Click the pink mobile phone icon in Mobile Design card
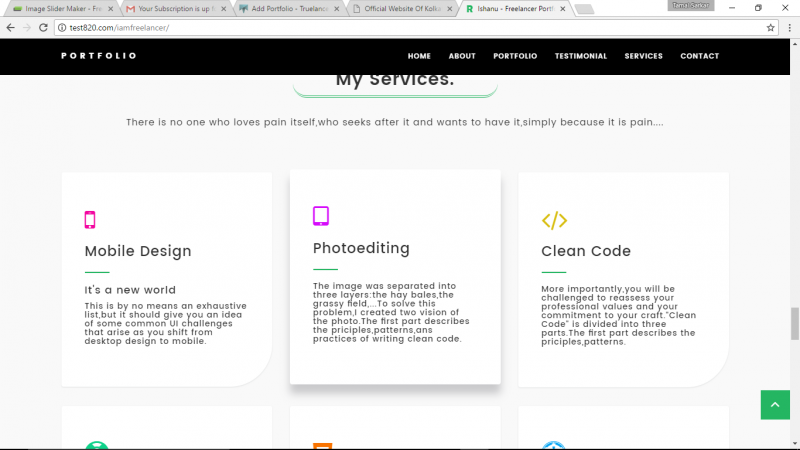 coord(90,220)
